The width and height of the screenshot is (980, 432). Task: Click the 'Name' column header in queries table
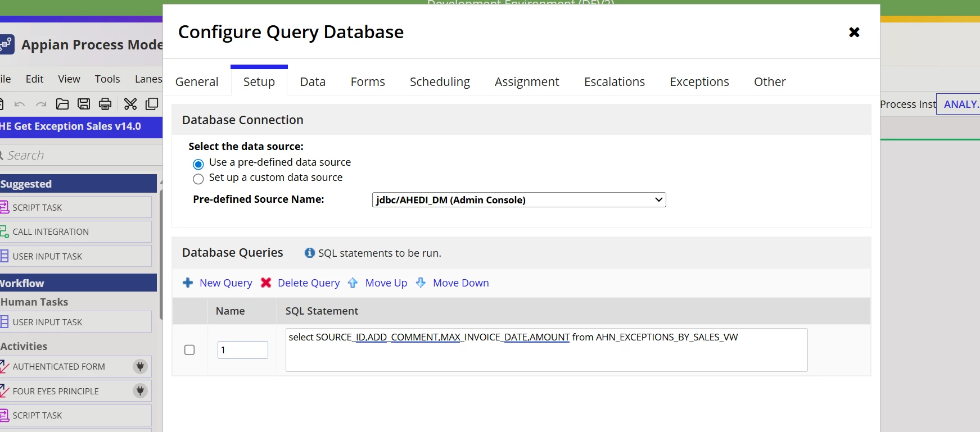click(x=231, y=311)
